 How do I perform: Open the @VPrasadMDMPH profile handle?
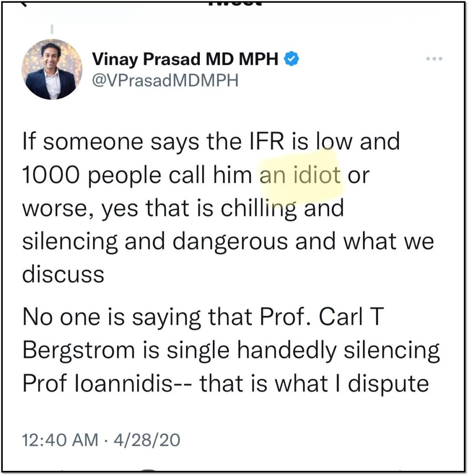point(165,79)
